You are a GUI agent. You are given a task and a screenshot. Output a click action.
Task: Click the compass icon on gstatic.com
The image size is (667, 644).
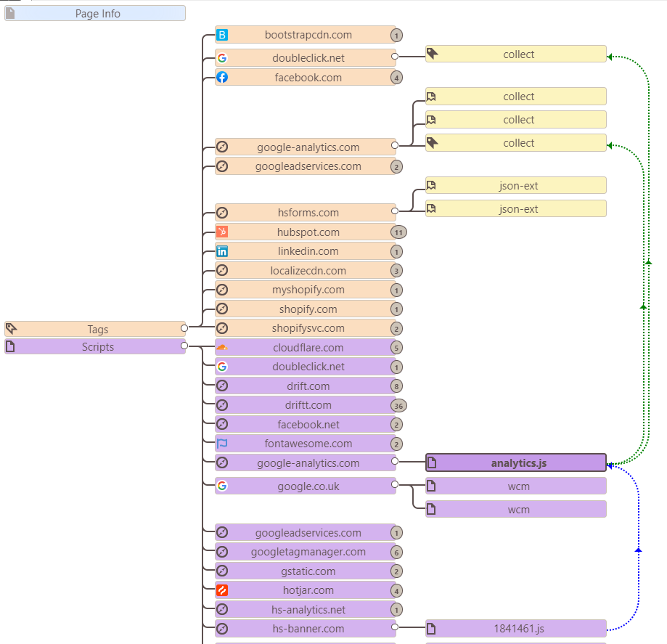[222, 571]
